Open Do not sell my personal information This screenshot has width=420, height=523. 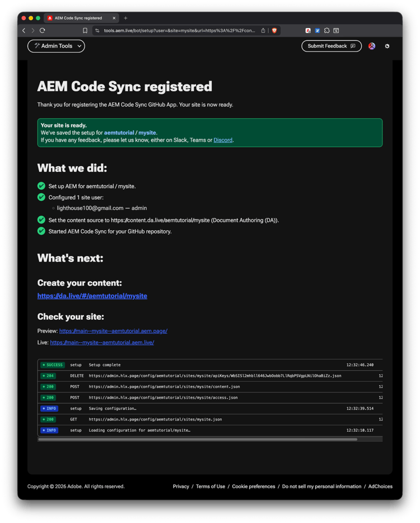[321, 487]
